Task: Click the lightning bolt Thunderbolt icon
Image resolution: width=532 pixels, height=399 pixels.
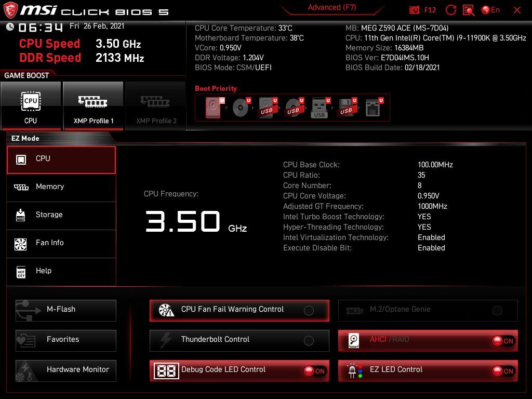Action: pyautogui.click(x=166, y=340)
